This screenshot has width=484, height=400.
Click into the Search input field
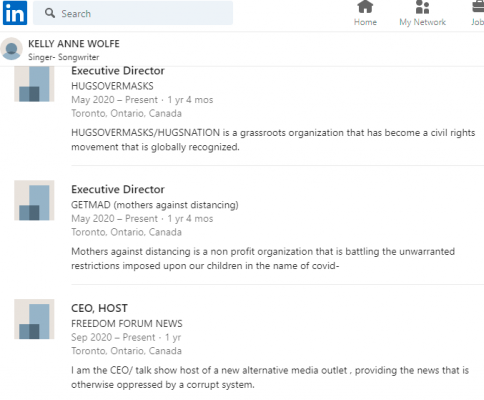[133, 13]
